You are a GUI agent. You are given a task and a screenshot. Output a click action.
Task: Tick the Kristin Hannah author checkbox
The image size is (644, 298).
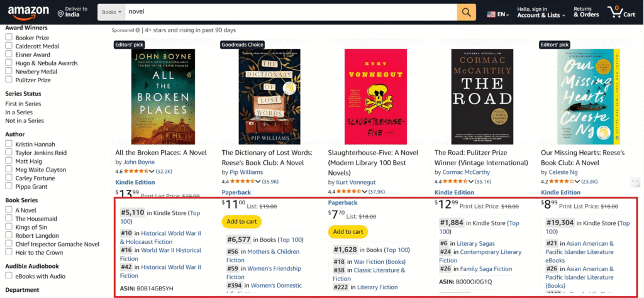tap(9, 144)
